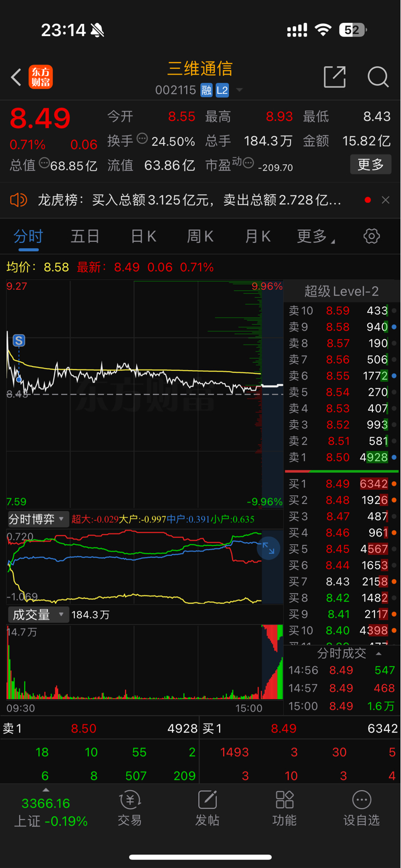Select the 买10 row at 8.40
This screenshot has width=401, height=868.
(x=342, y=630)
